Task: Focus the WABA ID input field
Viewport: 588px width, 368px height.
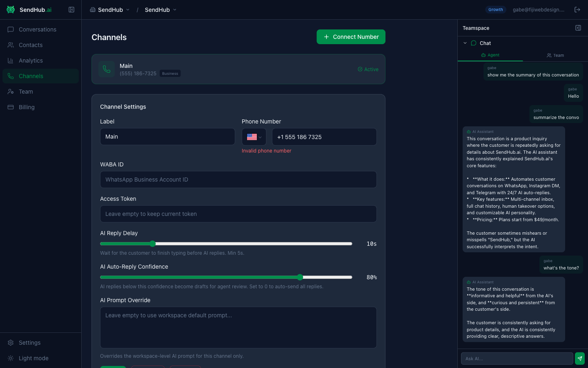Action: (238, 180)
